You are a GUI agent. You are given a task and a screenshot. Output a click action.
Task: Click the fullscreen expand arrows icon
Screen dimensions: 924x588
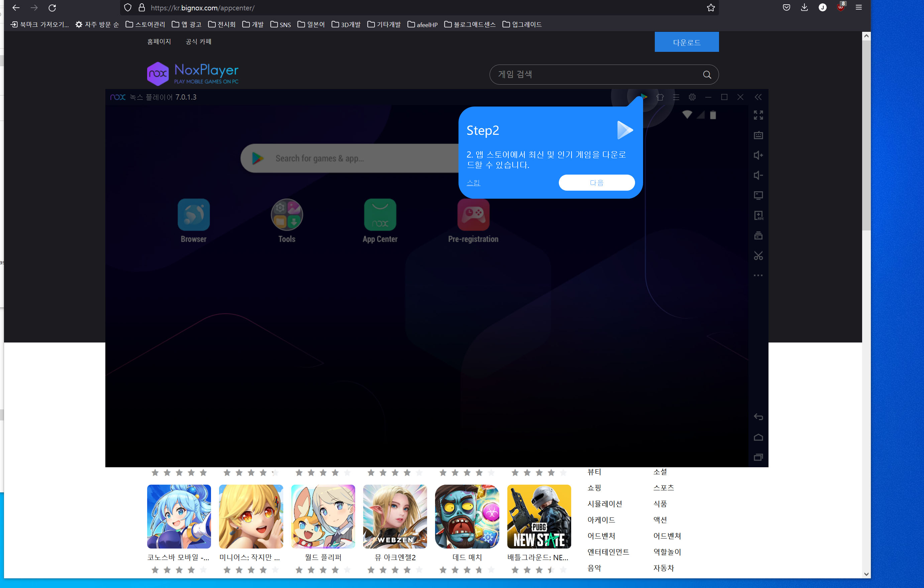758,115
